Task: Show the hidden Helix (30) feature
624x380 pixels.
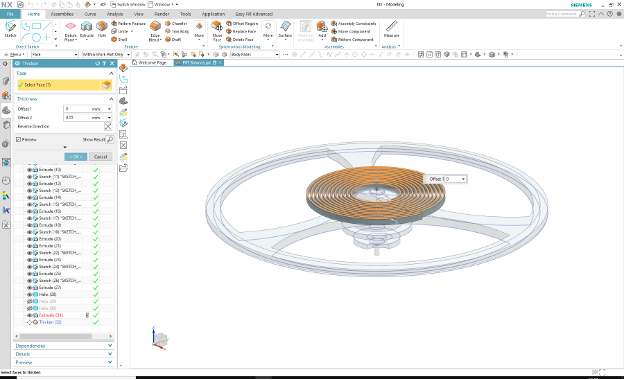Action: [29, 308]
